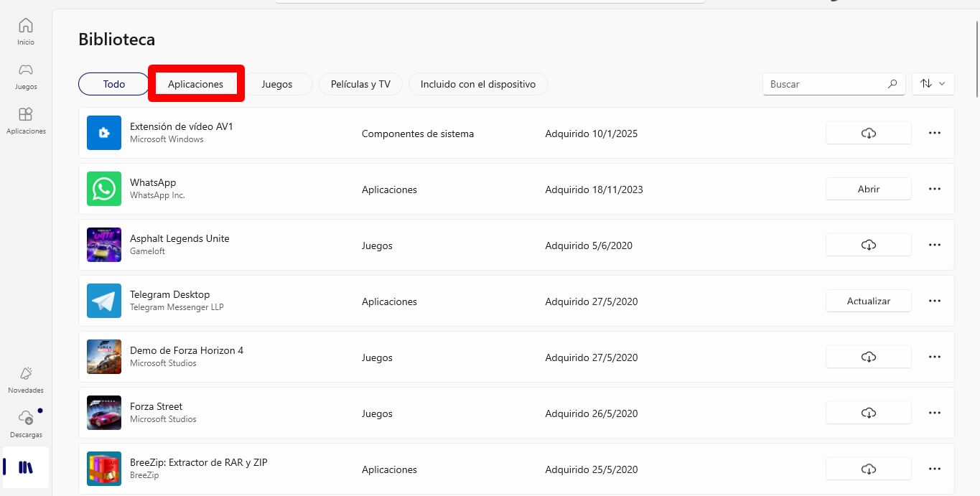Click the Adquirido 5/6/2020 date
The width and height of the screenshot is (980, 496).
[x=589, y=245]
